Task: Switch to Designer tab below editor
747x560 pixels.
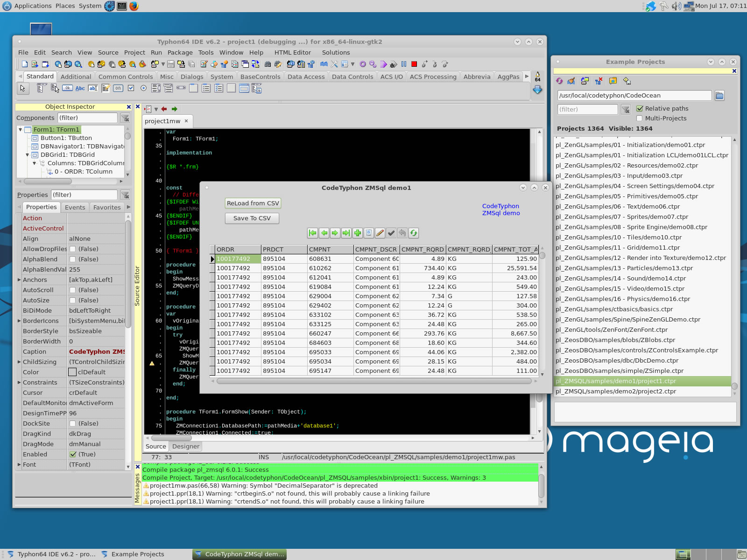Action: [x=186, y=446]
